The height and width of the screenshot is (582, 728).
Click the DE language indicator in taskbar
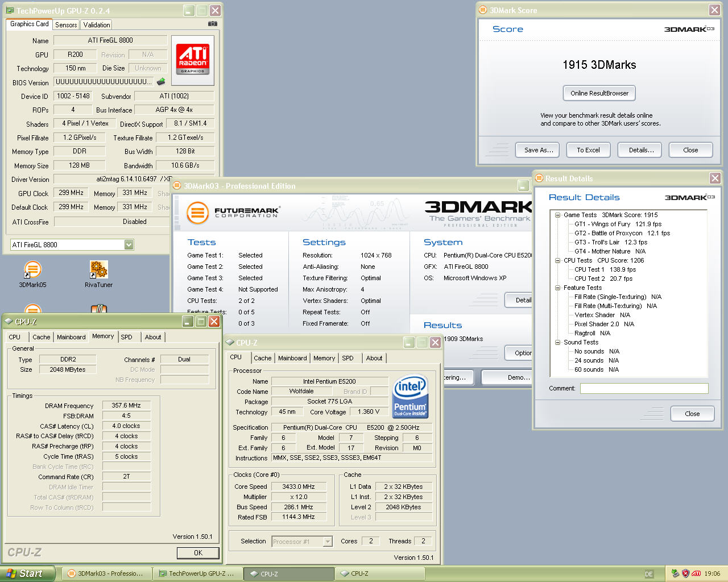[x=648, y=574]
